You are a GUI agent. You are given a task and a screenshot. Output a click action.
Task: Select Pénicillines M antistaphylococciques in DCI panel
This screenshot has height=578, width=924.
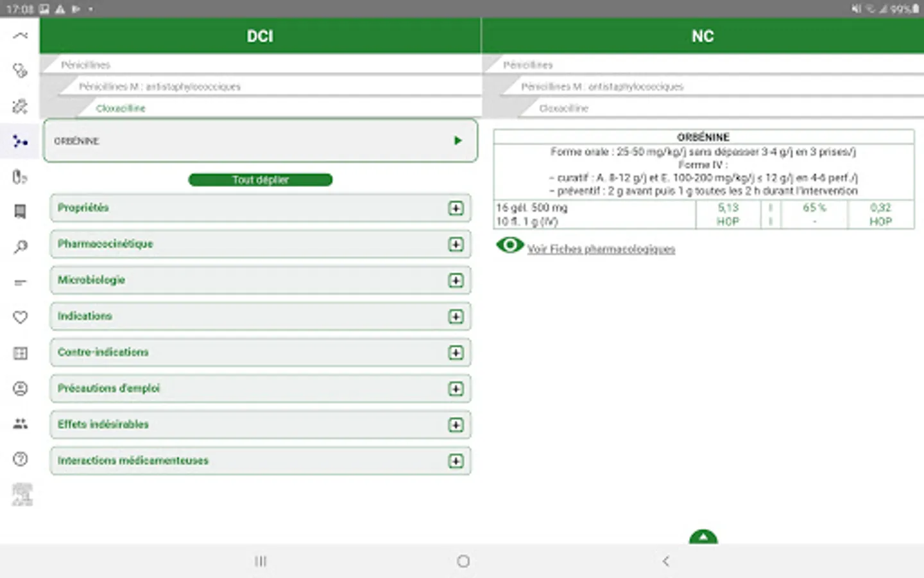point(160,87)
